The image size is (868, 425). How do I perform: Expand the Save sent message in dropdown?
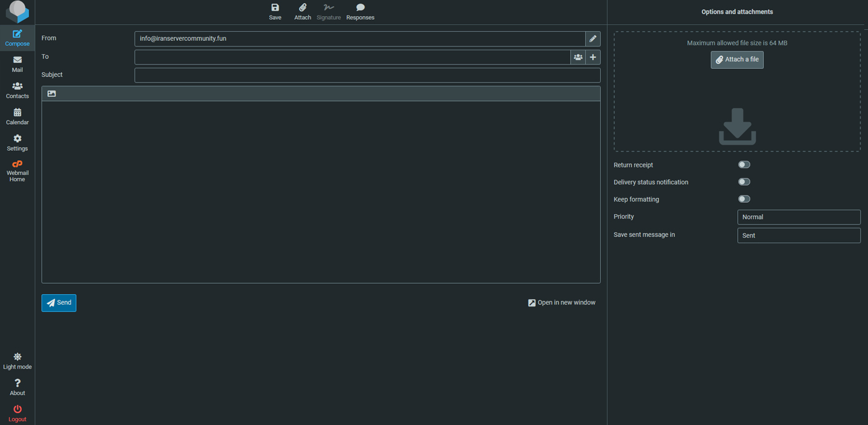click(799, 236)
